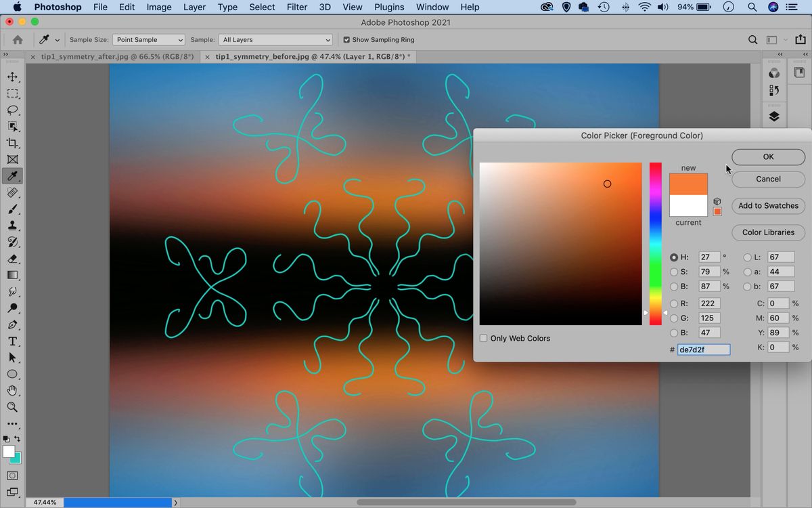
Task: Open the Layers panel from the right sidebar
Action: pos(774,117)
